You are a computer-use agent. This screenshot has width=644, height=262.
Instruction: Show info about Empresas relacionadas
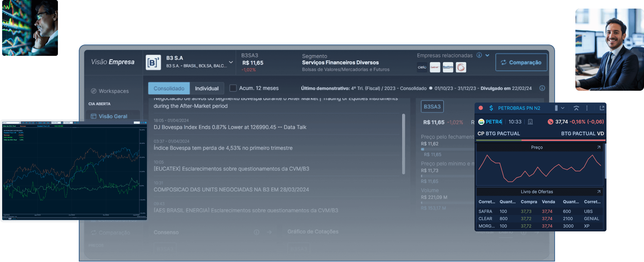479,55
